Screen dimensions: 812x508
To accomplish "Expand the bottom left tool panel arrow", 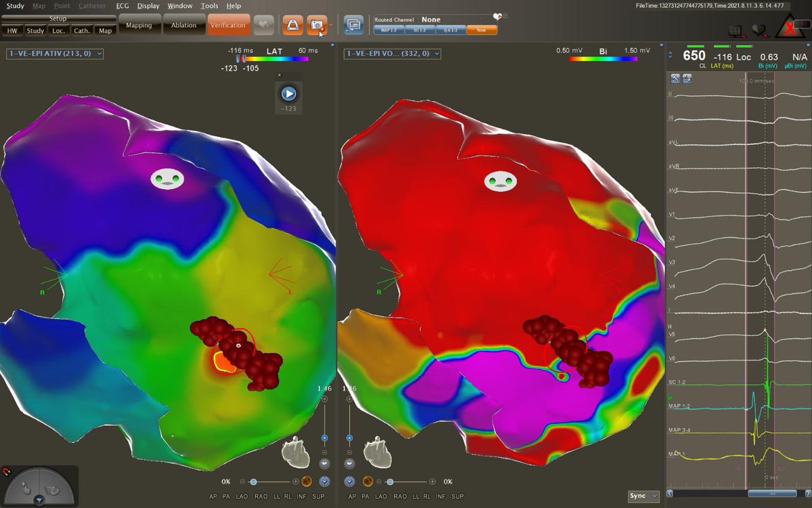I will tap(39, 500).
